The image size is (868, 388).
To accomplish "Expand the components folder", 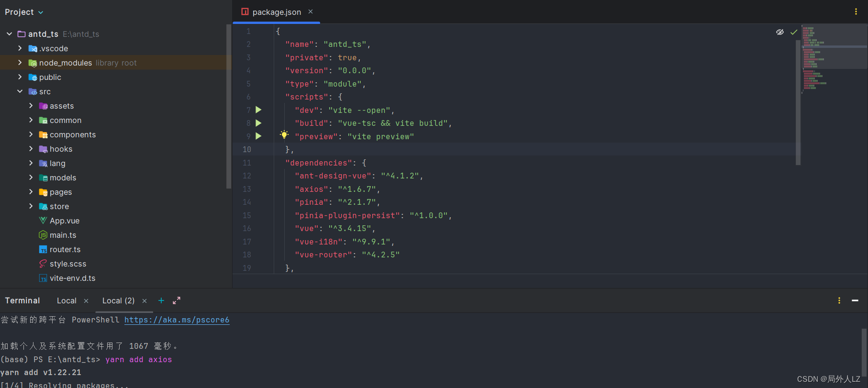I will coord(31,134).
